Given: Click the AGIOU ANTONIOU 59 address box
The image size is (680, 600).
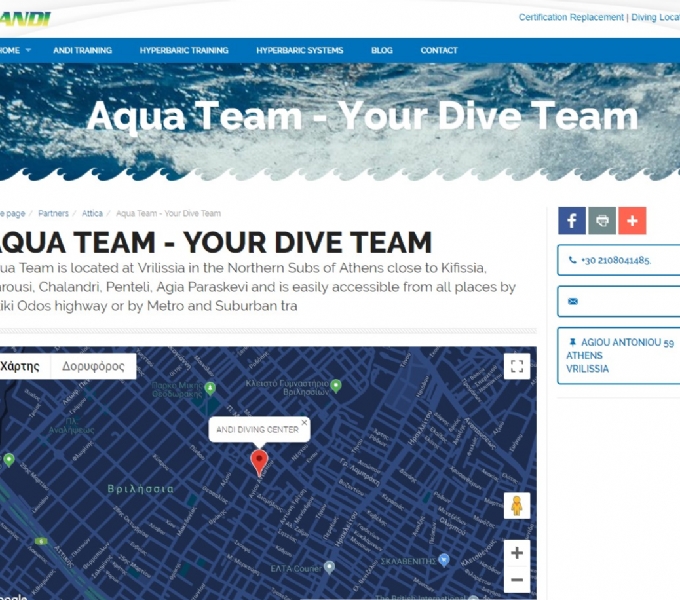Looking at the screenshot, I should click(619, 355).
